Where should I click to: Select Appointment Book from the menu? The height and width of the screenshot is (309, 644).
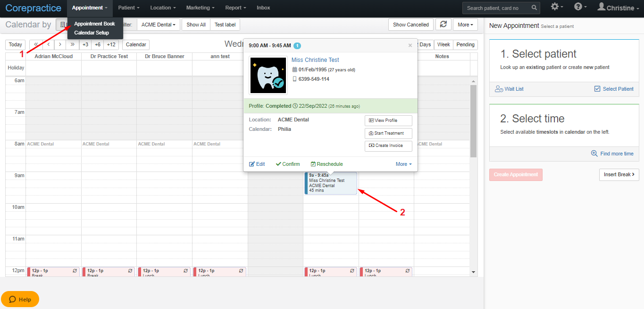94,24
